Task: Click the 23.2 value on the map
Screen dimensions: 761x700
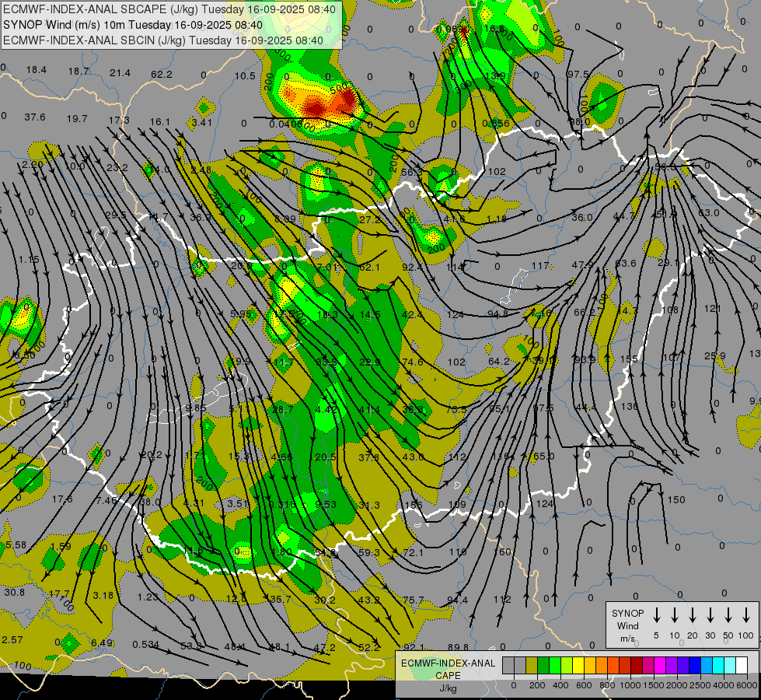Action: coord(117,167)
